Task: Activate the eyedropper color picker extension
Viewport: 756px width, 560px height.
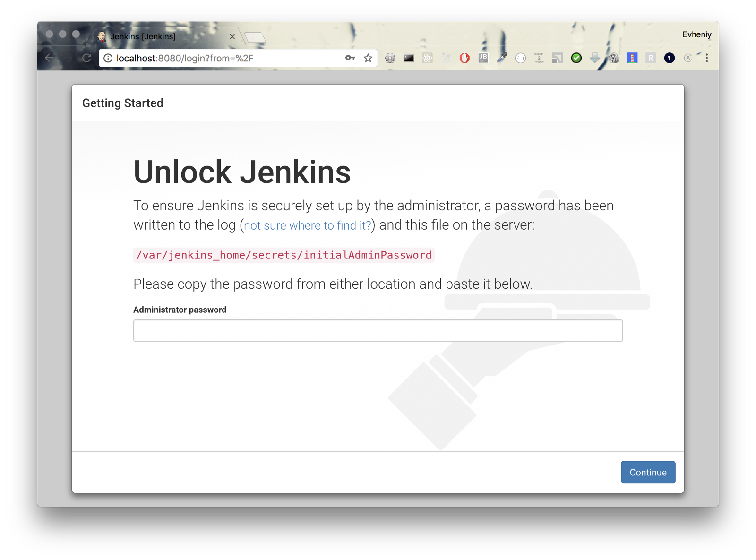Action: coord(502,58)
